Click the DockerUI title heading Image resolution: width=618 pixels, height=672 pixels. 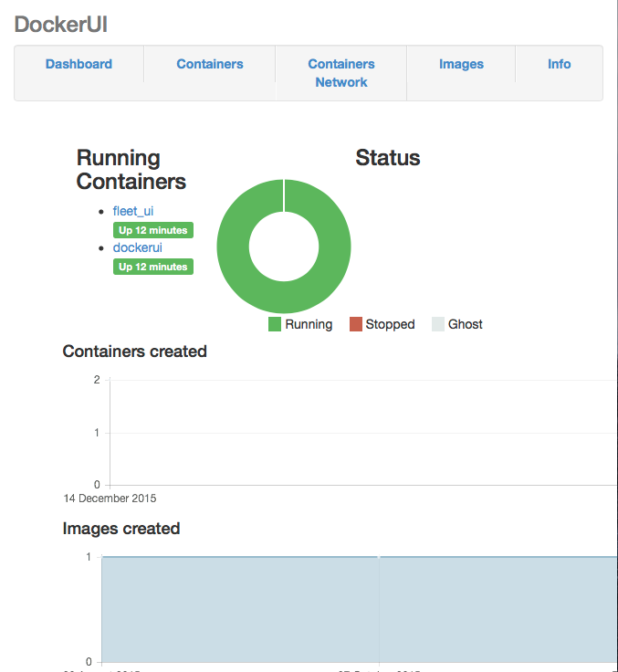[60, 24]
